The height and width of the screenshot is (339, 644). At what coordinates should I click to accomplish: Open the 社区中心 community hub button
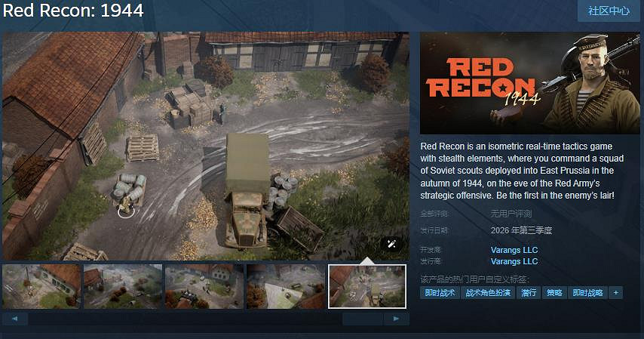[x=609, y=11]
